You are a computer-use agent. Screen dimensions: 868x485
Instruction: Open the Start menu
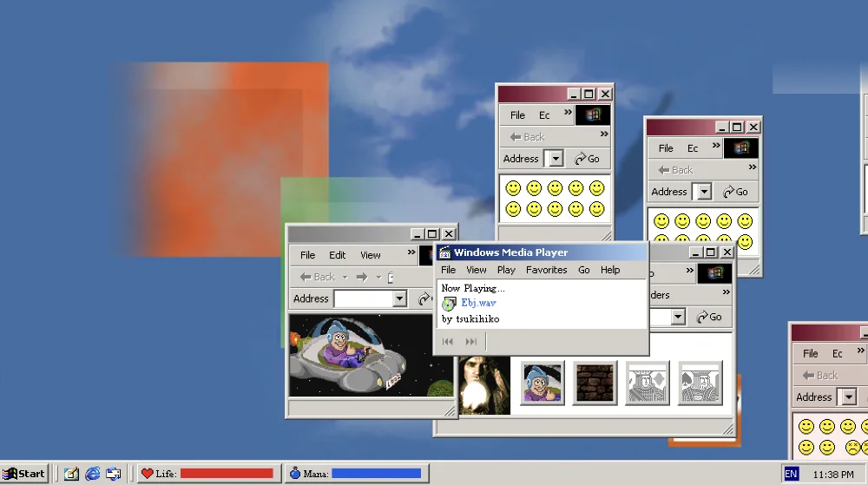pos(24,474)
